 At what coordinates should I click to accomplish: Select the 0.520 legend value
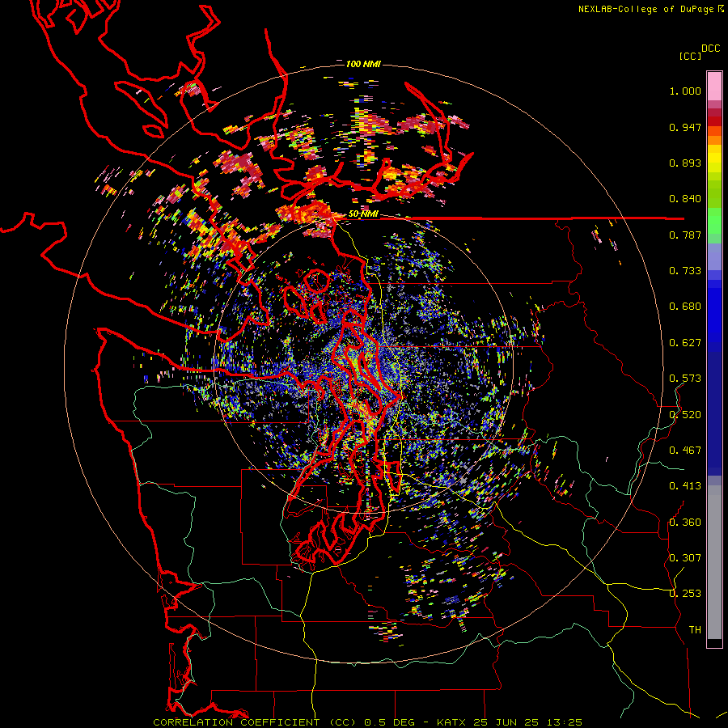(x=685, y=415)
